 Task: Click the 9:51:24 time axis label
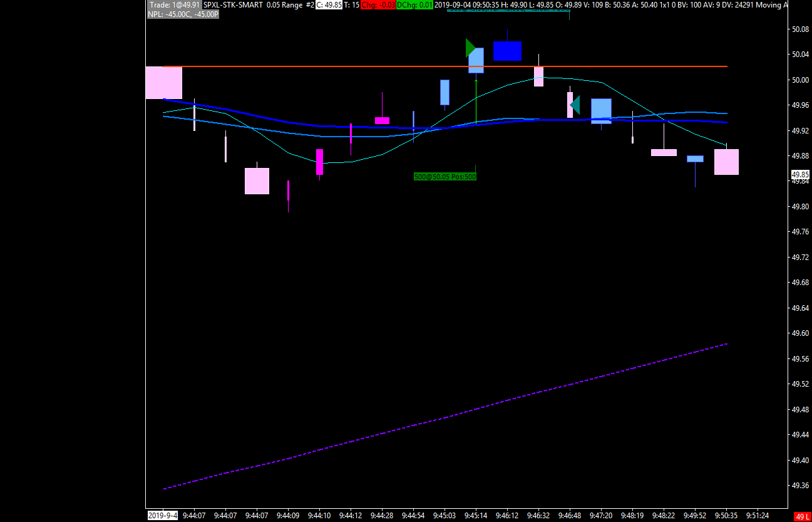coord(758,516)
